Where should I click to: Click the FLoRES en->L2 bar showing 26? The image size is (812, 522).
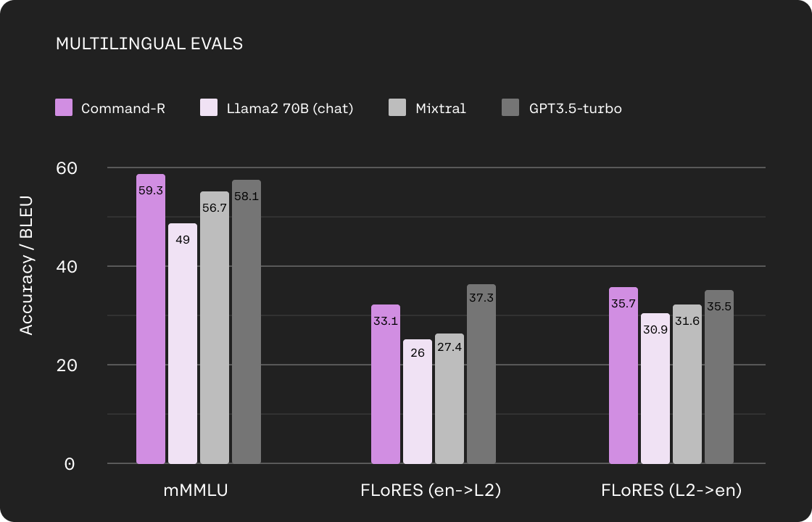pos(418,402)
